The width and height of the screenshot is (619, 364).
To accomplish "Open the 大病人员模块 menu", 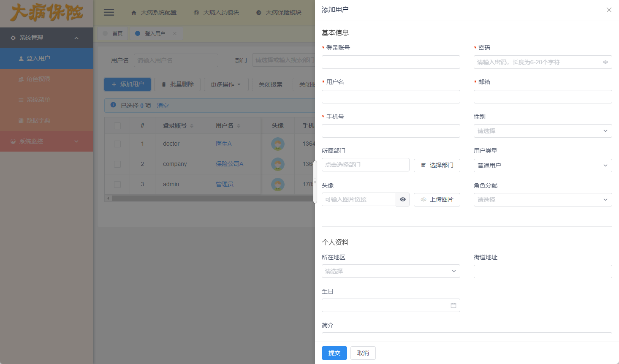I will click(x=217, y=12).
